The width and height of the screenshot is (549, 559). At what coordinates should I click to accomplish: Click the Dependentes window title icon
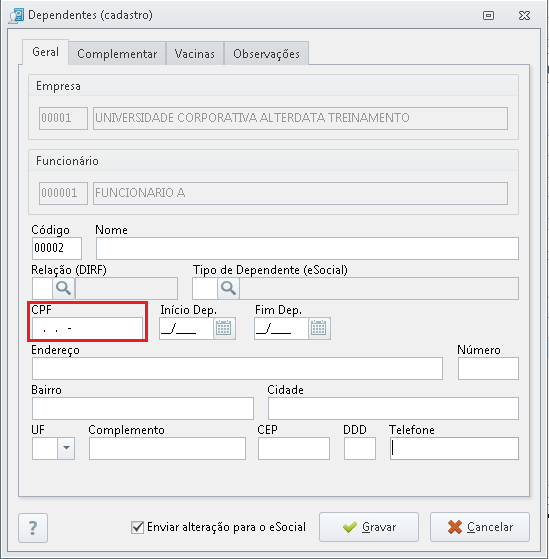coord(16,16)
